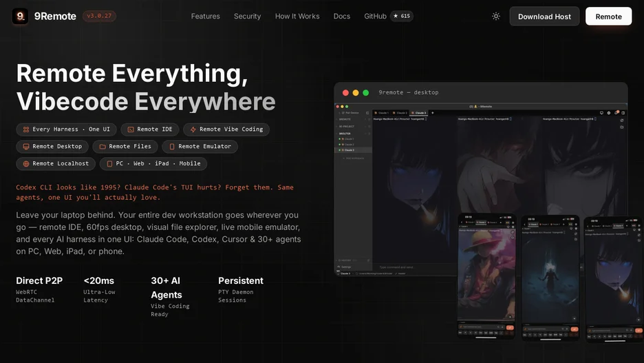Click the <20ms latency stat heading
This screenshot has width=644, height=363.
pos(99,281)
